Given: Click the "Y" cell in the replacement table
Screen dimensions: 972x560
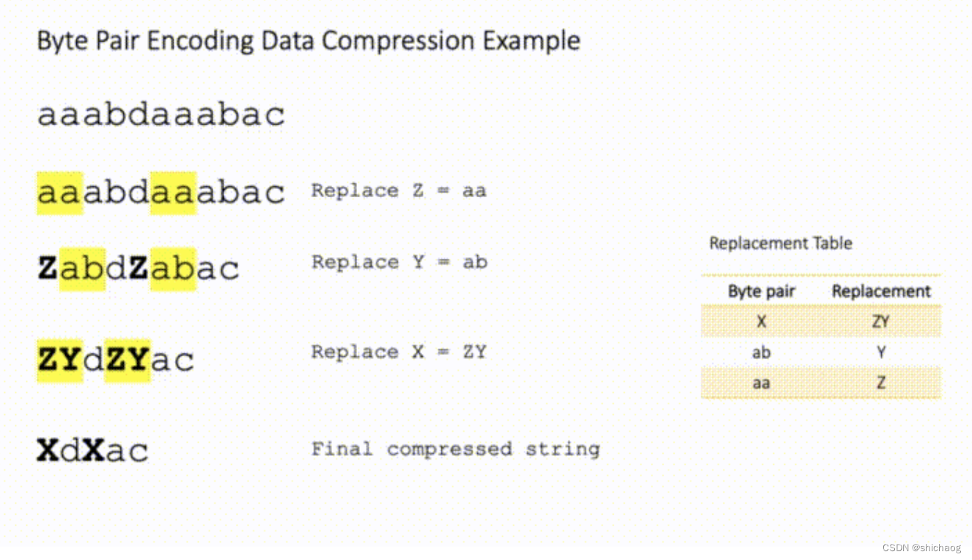Looking at the screenshot, I should pyautogui.click(x=881, y=353).
